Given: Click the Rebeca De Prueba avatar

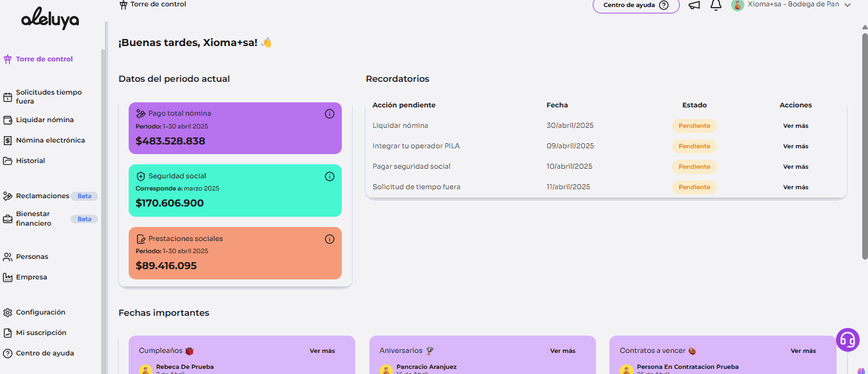Looking at the screenshot, I should 145,370.
